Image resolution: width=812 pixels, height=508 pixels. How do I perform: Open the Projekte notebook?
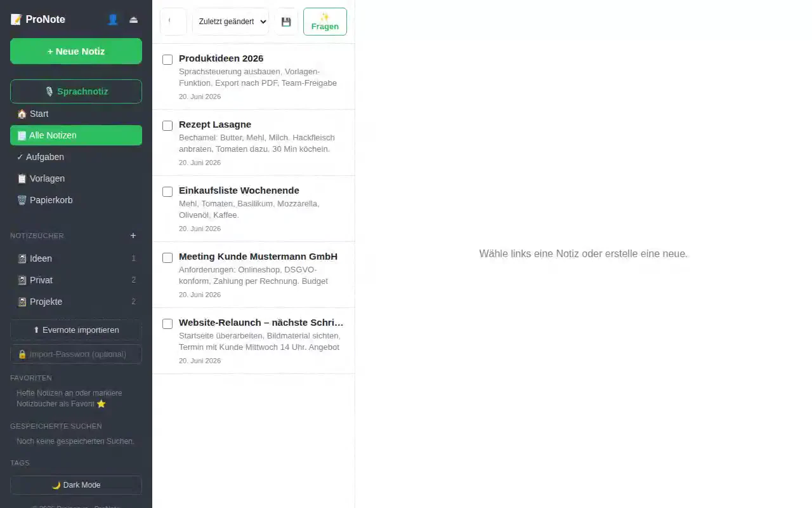tap(76, 302)
